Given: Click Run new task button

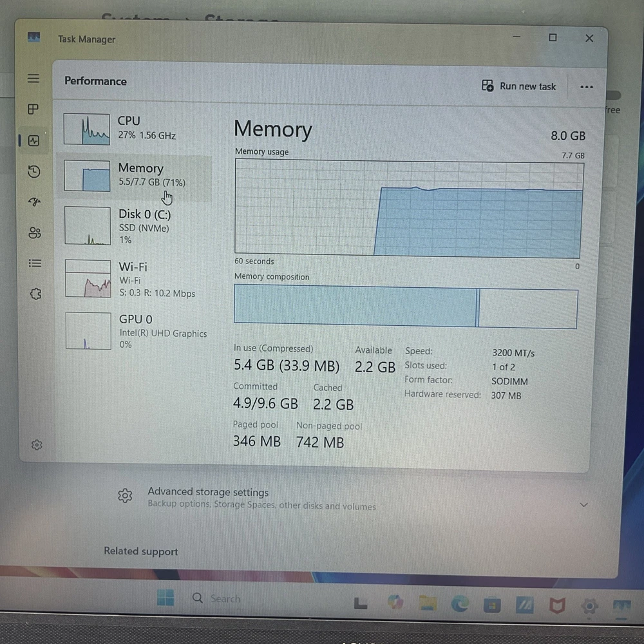Looking at the screenshot, I should pyautogui.click(x=519, y=86).
